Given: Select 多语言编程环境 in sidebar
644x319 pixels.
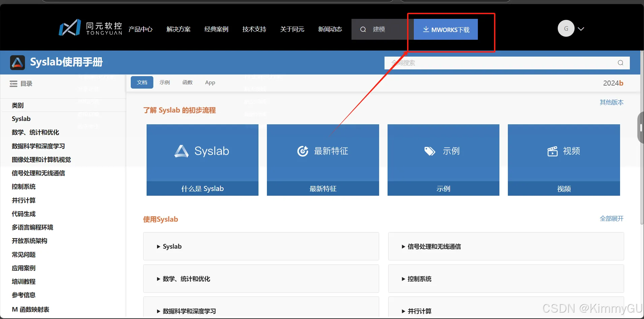Looking at the screenshot, I should point(32,227).
